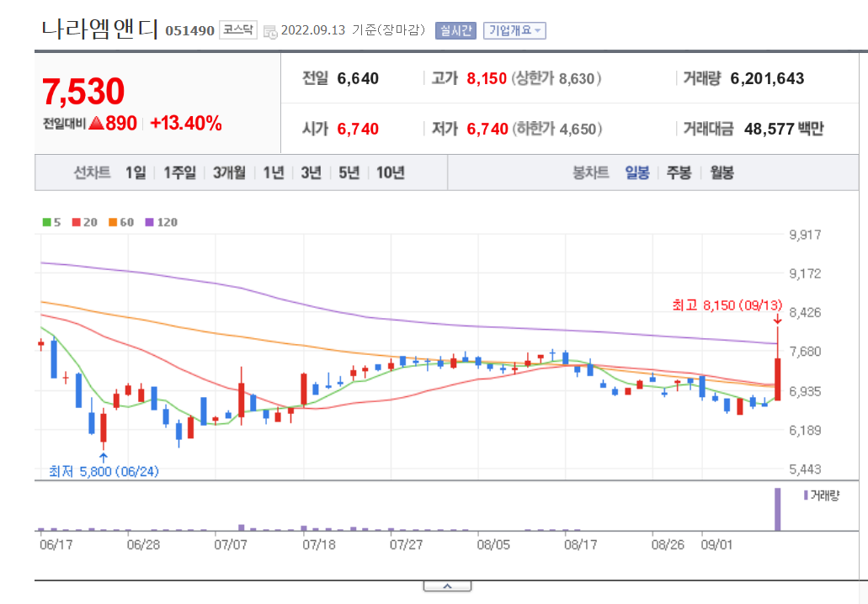Click the 2022.09.13 기준(장마감) date text
Screen dimensions: 868x604
click(x=354, y=30)
